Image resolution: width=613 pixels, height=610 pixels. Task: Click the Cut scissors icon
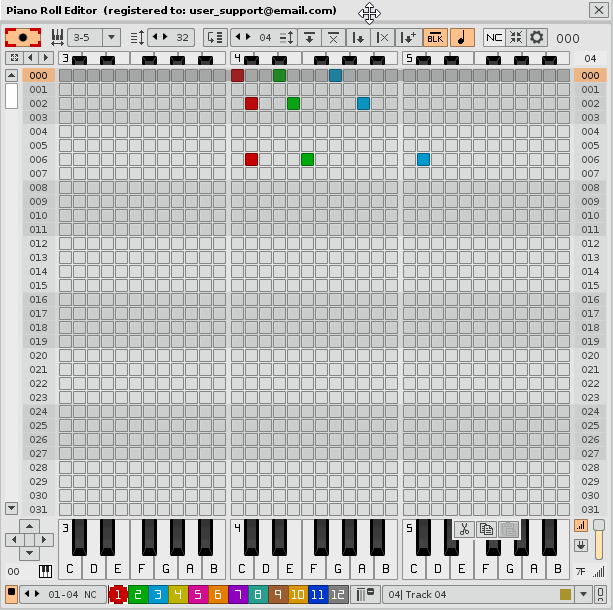464,529
